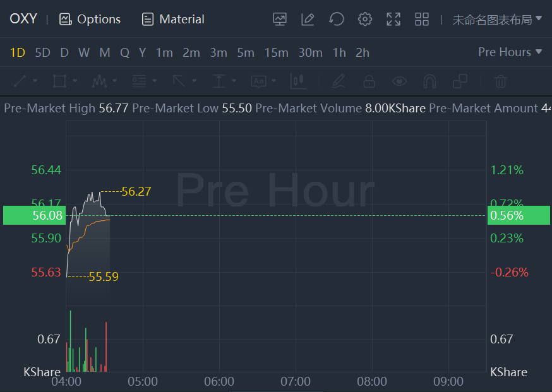The width and height of the screenshot is (552, 392).
Task: Select the 15m interval tab
Action: [276, 52]
